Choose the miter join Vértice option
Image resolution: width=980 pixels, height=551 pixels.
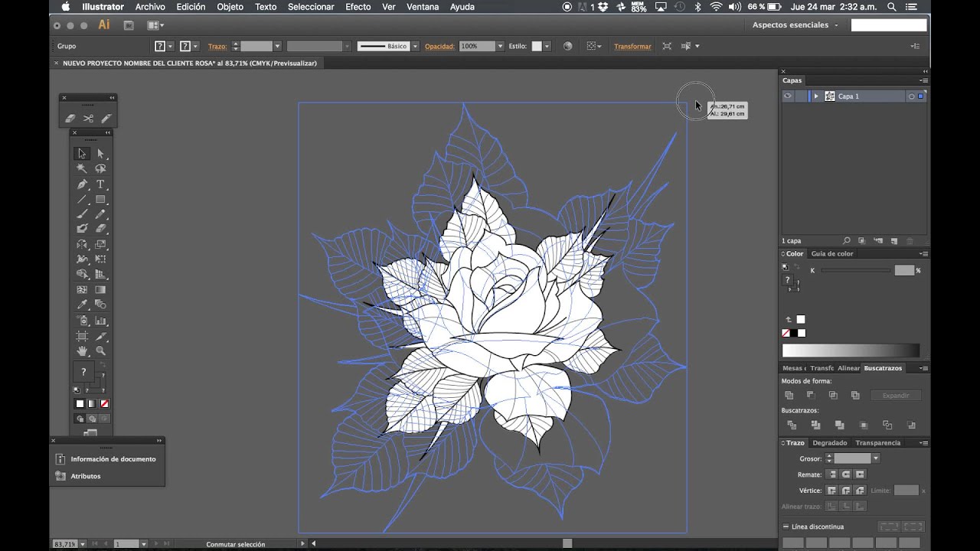[832, 491]
